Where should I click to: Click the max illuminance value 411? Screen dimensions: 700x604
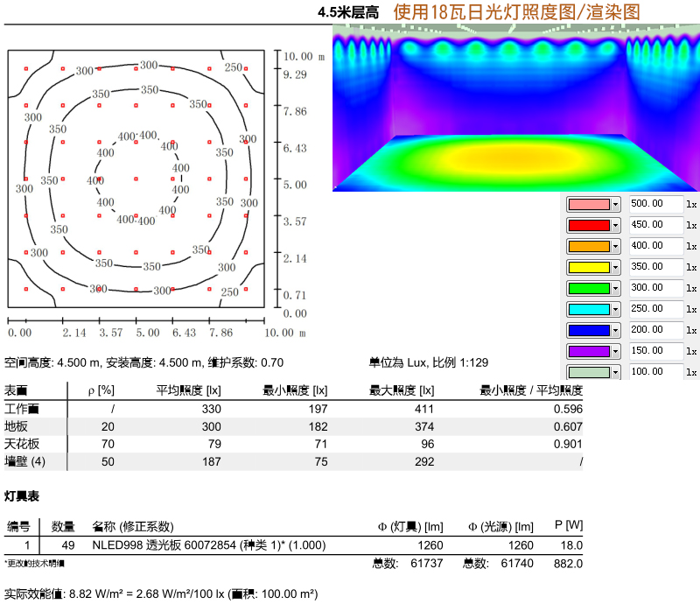[x=424, y=409]
